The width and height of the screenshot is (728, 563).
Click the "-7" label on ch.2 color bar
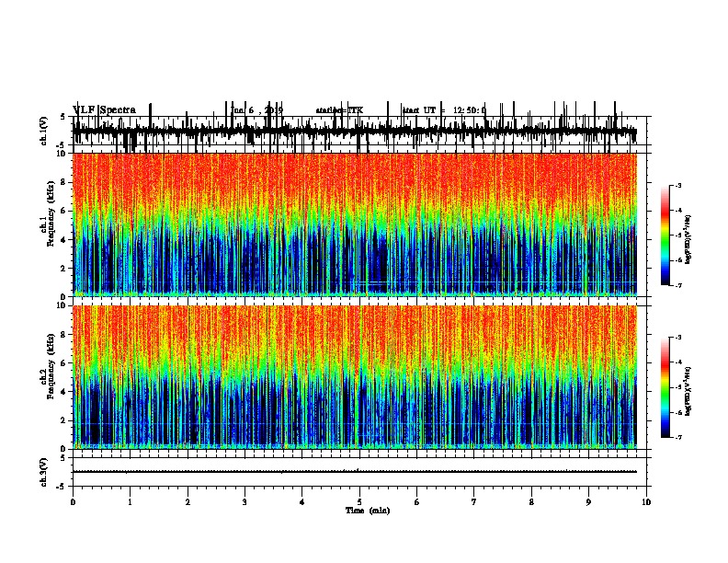coord(678,437)
